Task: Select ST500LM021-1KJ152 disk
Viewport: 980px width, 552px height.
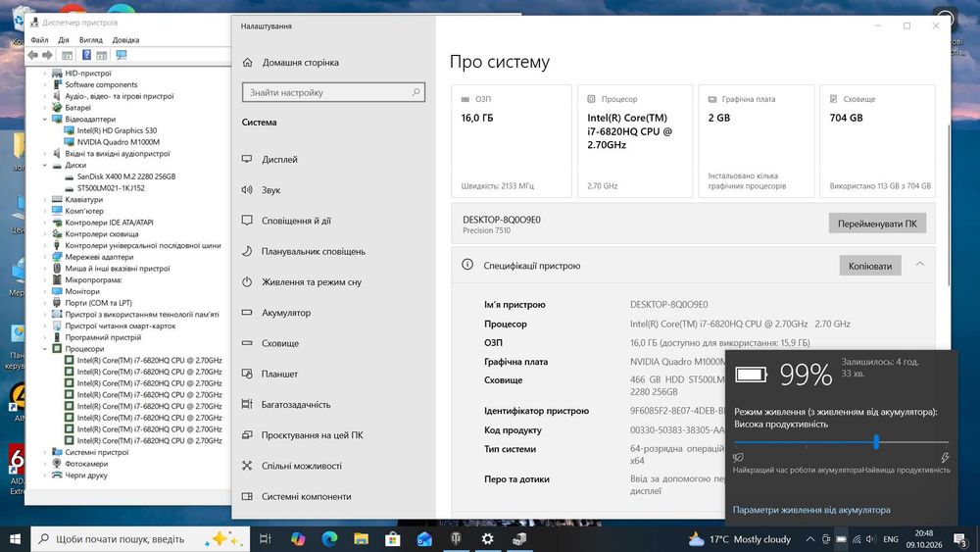Action: (x=111, y=188)
